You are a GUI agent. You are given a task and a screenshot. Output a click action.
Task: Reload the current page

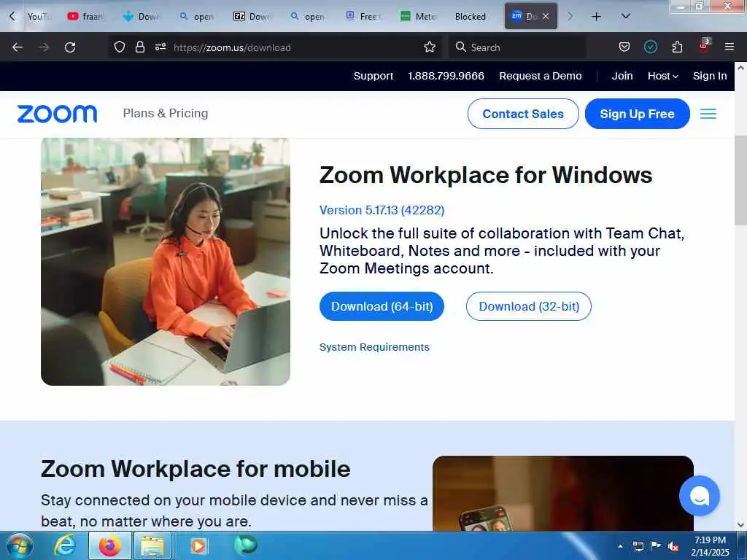click(70, 47)
